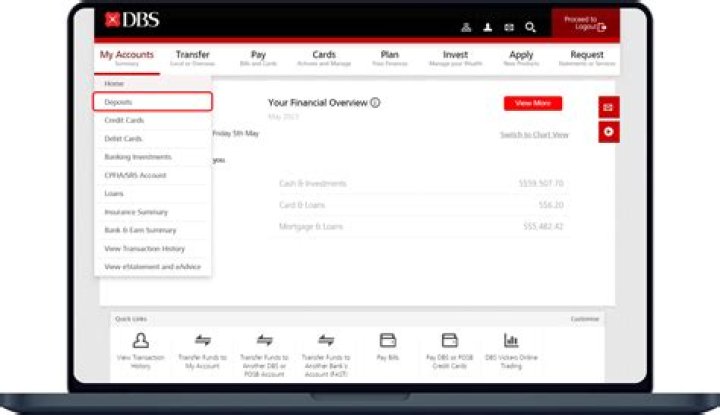Click Transfer Funds to My Account icon
Screen dimensions: 720x415
pyautogui.click(x=203, y=341)
